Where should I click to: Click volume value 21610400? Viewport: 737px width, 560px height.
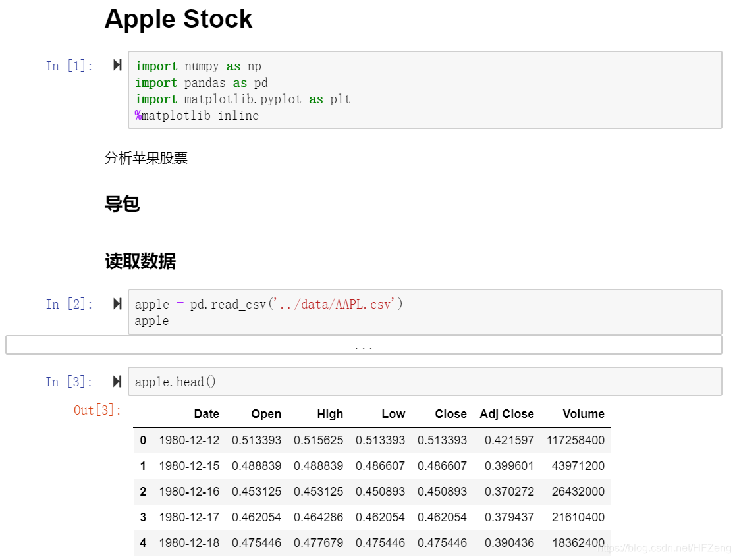coord(578,517)
